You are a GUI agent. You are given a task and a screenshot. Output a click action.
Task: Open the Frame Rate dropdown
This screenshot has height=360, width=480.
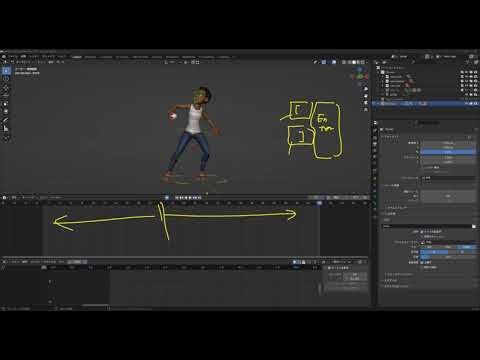click(x=448, y=178)
